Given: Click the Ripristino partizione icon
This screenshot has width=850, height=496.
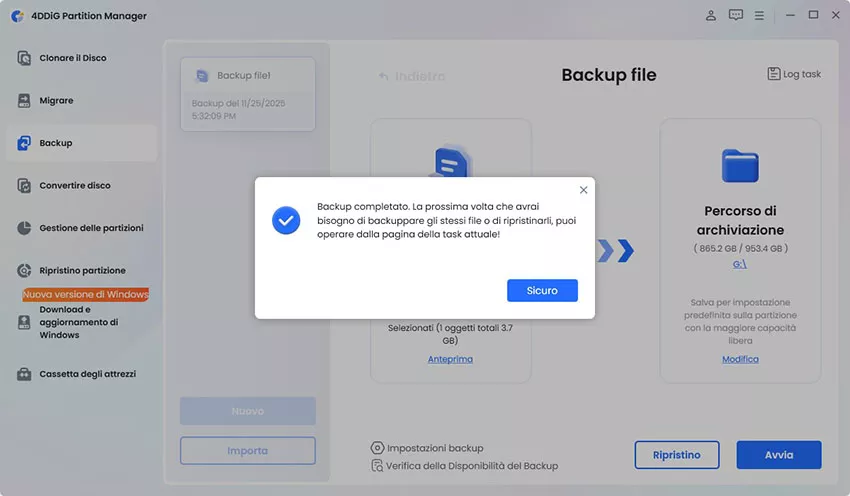Looking at the screenshot, I should pyautogui.click(x=24, y=270).
